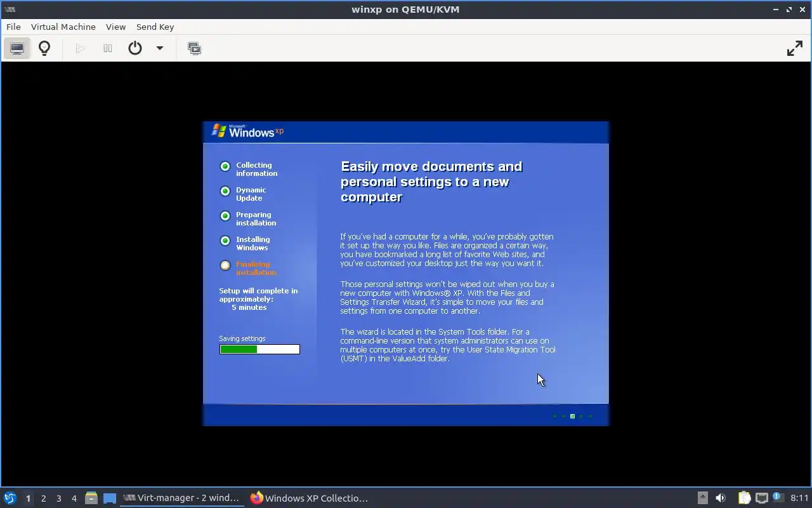The image size is (812, 508).
Task: Open the clipboard manager tray icon
Action: (744, 498)
